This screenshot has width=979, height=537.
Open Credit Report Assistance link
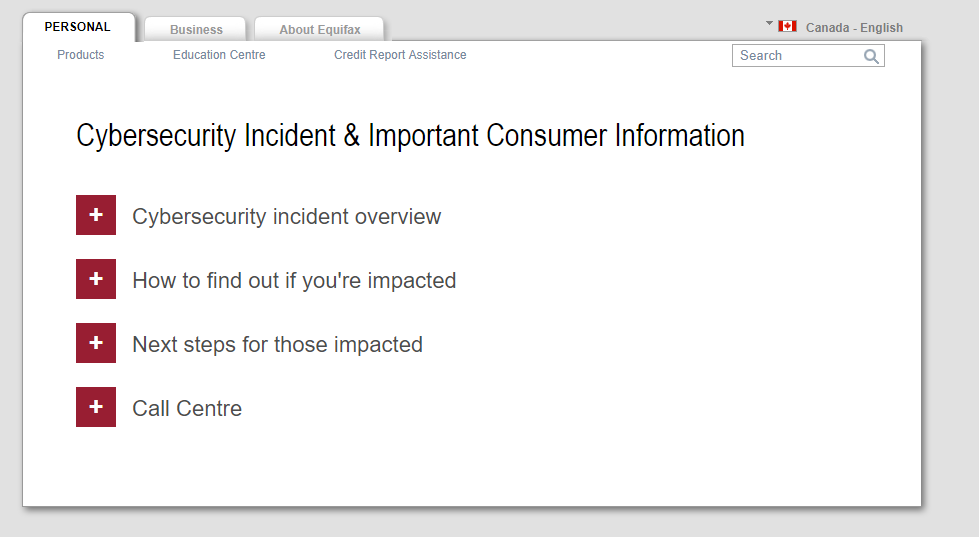[x=400, y=55]
